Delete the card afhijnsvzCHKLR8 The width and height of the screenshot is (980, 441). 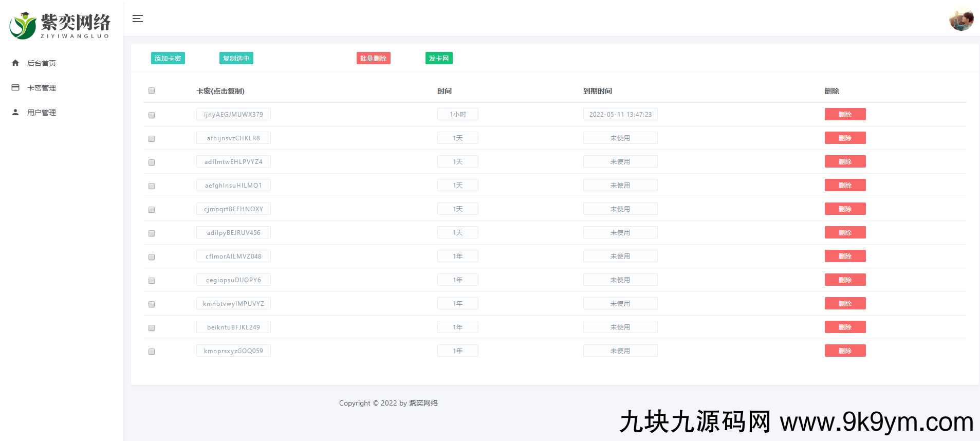tap(845, 138)
